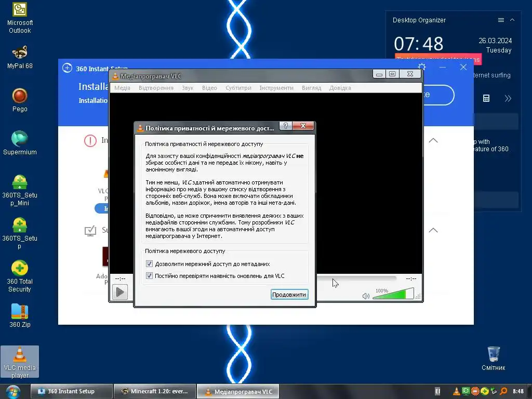The width and height of the screenshot is (532, 399).
Task: Mute VLC using the speaker icon
Action: click(x=366, y=296)
